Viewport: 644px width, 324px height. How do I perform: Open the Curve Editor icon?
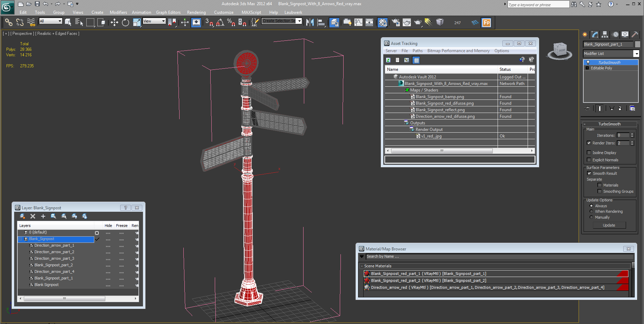coord(358,22)
